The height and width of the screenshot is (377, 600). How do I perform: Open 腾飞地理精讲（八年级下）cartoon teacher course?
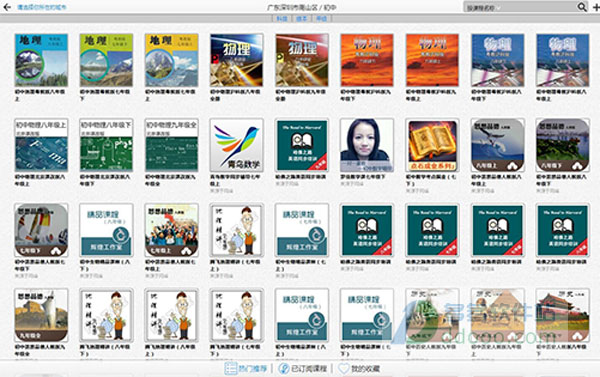click(x=106, y=315)
